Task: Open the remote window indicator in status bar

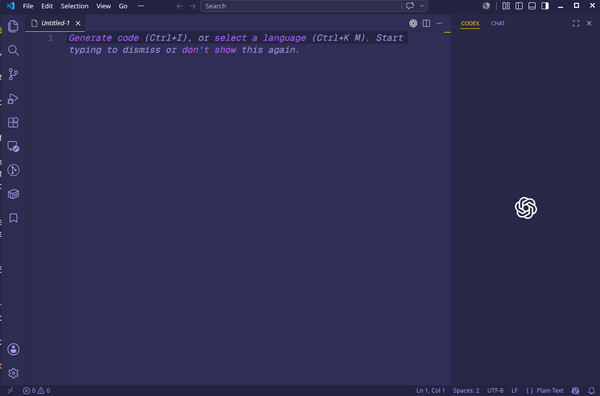Action: [11, 391]
